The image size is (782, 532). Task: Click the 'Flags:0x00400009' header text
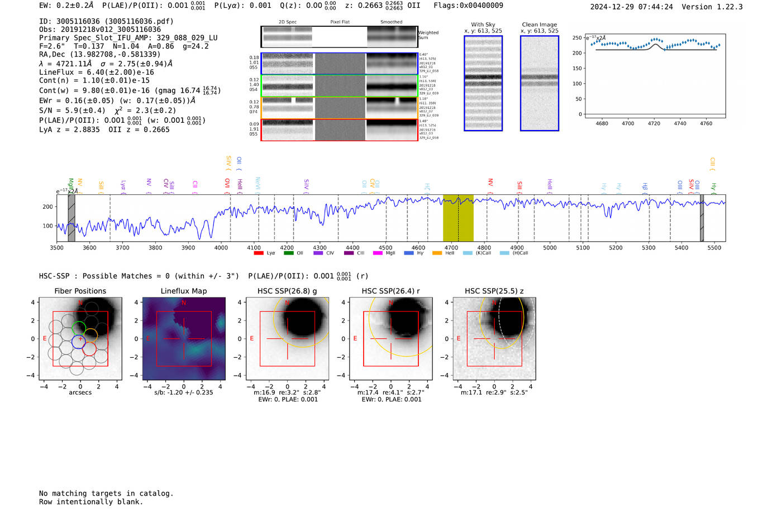click(468, 6)
